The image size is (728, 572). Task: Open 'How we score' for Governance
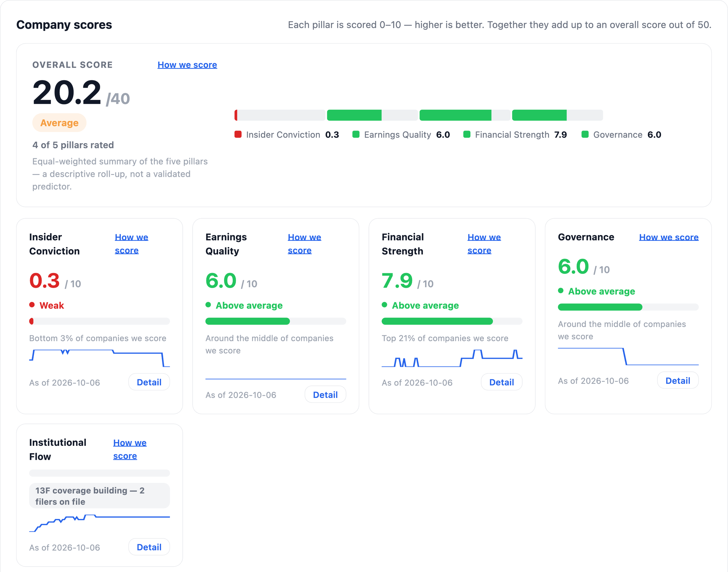point(669,237)
